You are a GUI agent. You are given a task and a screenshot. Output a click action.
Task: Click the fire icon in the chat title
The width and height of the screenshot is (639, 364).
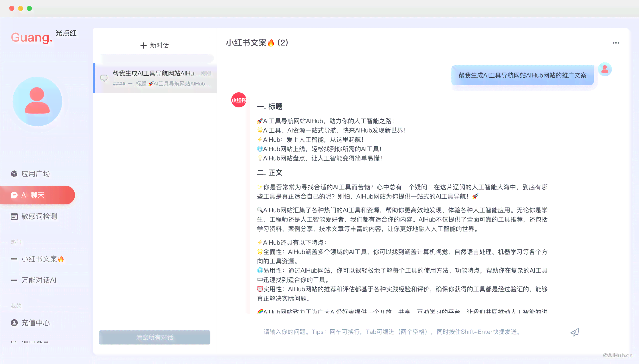pos(271,43)
